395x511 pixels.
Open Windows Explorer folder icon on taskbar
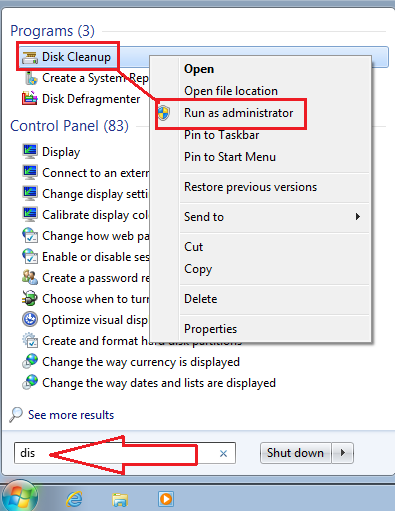click(120, 500)
